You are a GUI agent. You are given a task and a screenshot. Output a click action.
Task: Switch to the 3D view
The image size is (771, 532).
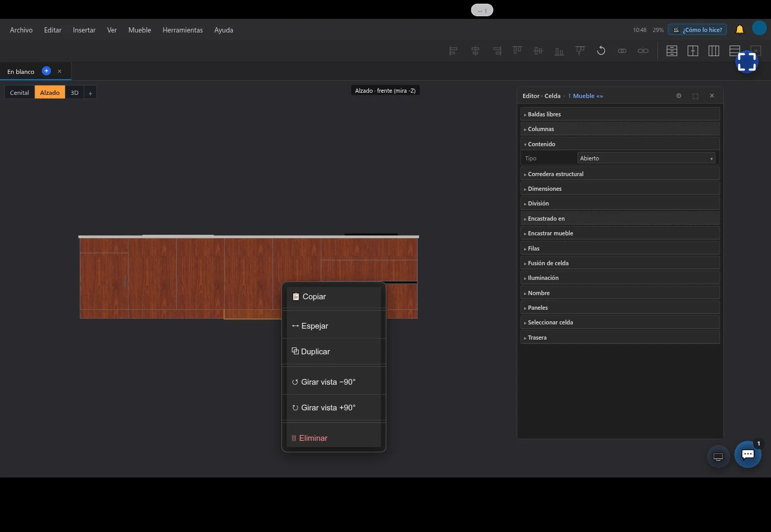click(74, 92)
